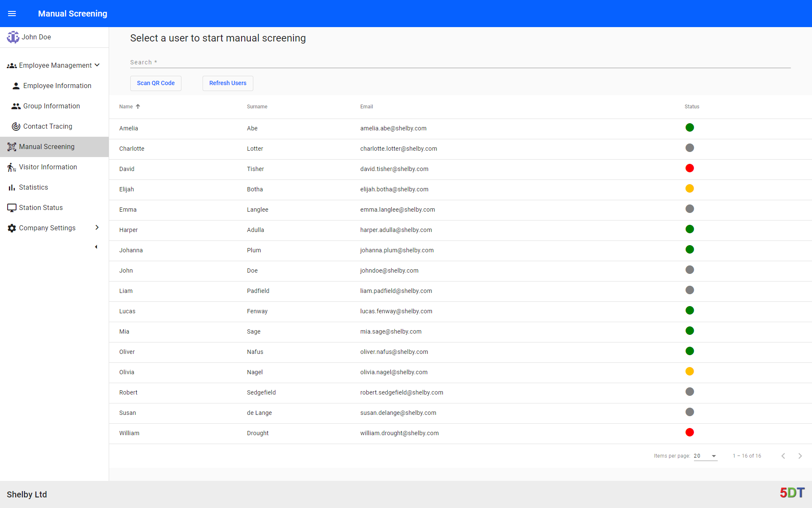This screenshot has width=812, height=508.
Task: Click the Manual Screening sidebar icon
Action: point(12,146)
